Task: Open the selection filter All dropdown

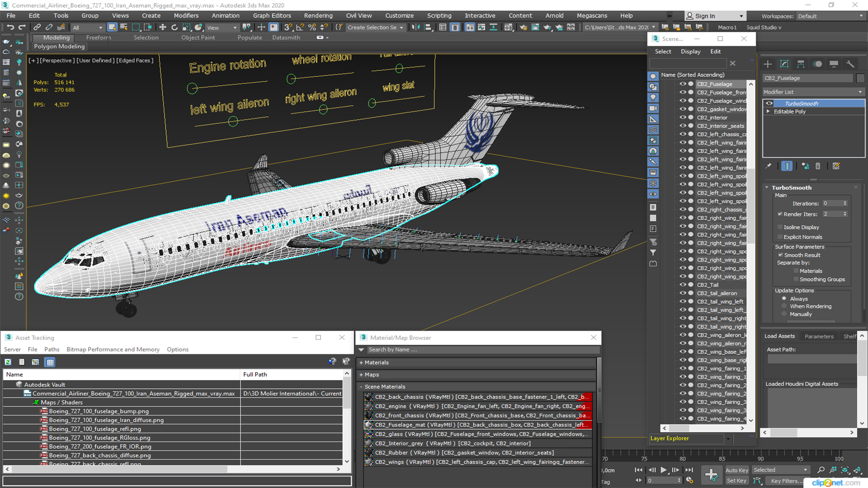Action: [x=88, y=28]
